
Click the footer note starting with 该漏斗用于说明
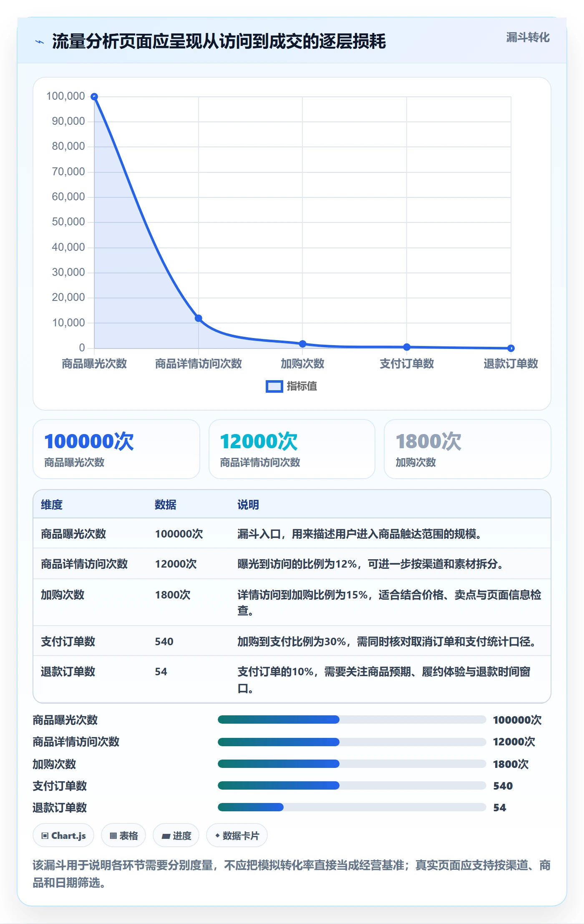pos(292,874)
